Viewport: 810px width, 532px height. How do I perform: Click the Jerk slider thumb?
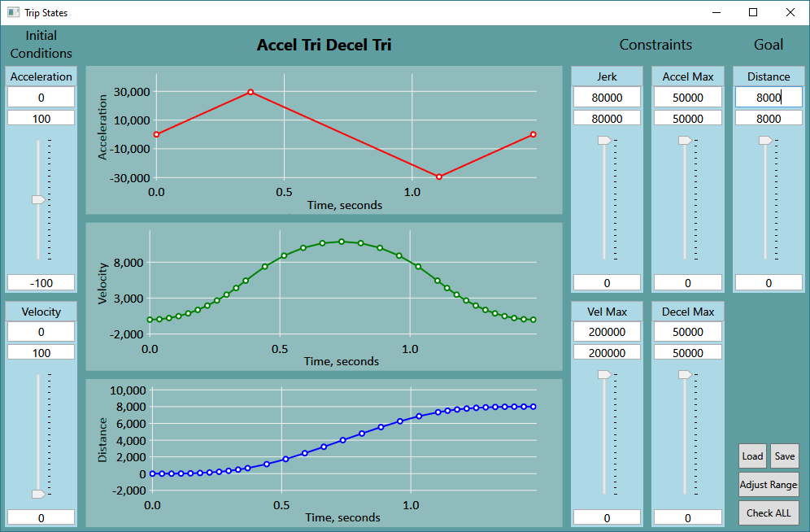coord(604,140)
